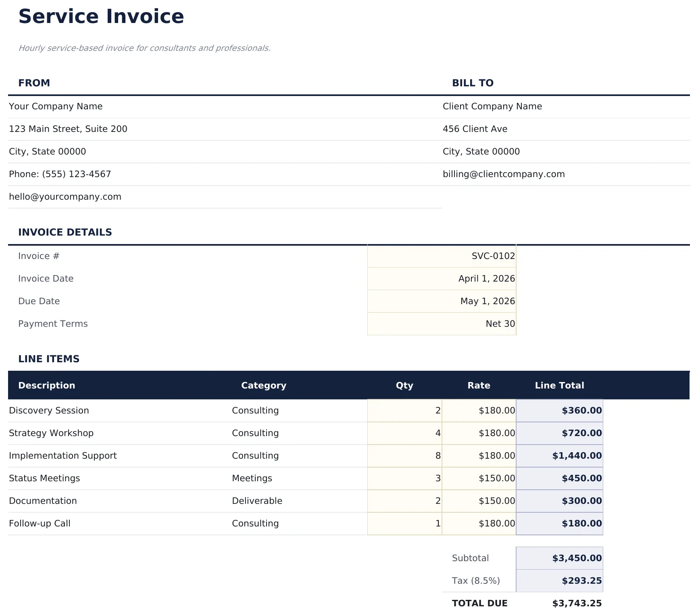Select the Client Company Name line
Image resolution: width=698 pixels, height=616 pixels.
coord(492,106)
